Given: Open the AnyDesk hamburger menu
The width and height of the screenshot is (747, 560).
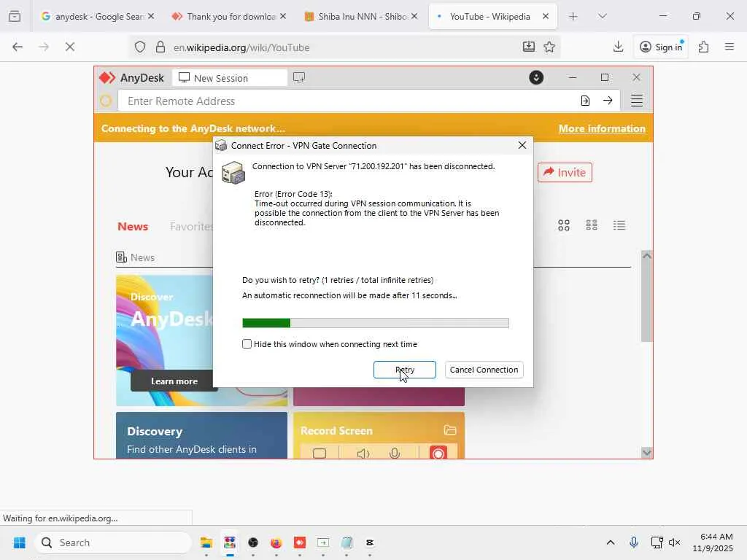Looking at the screenshot, I should coord(636,101).
